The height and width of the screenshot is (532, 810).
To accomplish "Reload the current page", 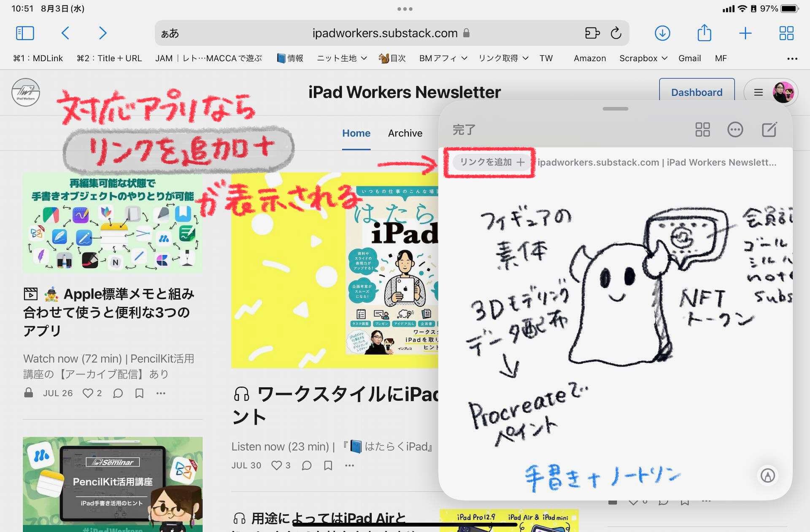I will [616, 33].
